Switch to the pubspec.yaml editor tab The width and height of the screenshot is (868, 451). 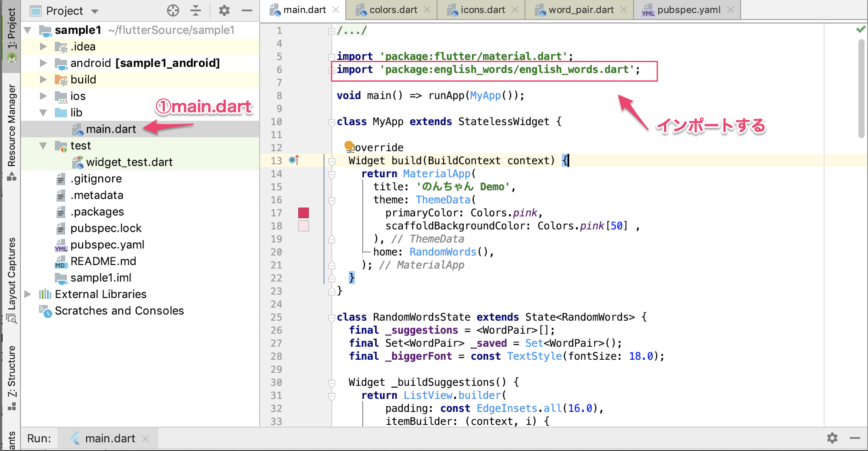pos(688,10)
